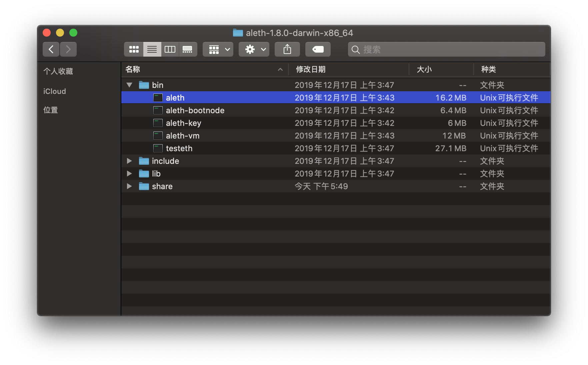This screenshot has width=588, height=365.
Task: Select the aleth-key file icon
Action: (158, 123)
